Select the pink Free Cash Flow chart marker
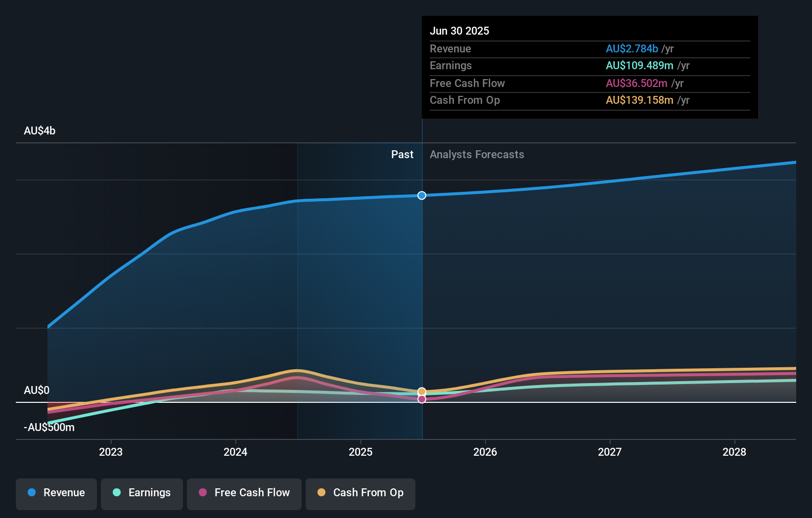This screenshot has width=812, height=518. coord(421,399)
